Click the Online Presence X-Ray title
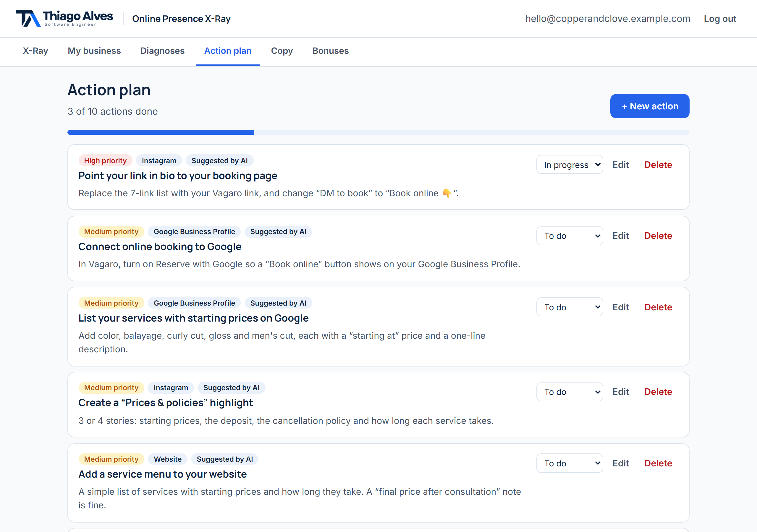The height and width of the screenshot is (532, 757). 181,19
